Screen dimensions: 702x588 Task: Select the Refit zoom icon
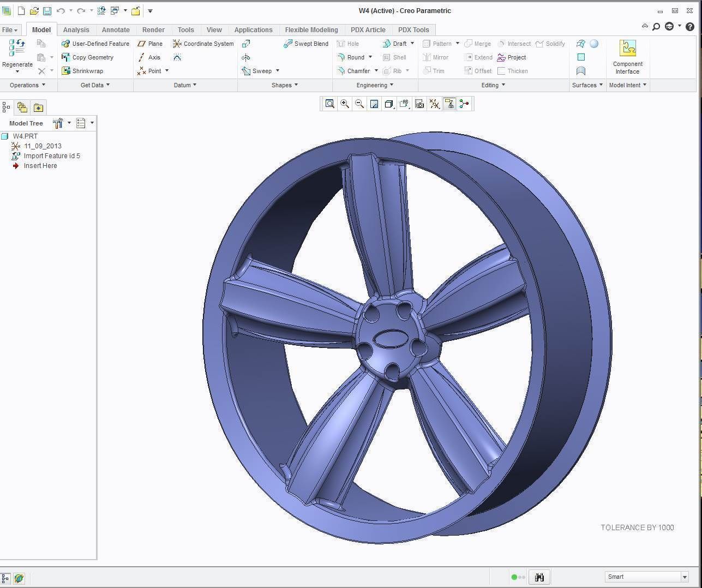coord(330,104)
